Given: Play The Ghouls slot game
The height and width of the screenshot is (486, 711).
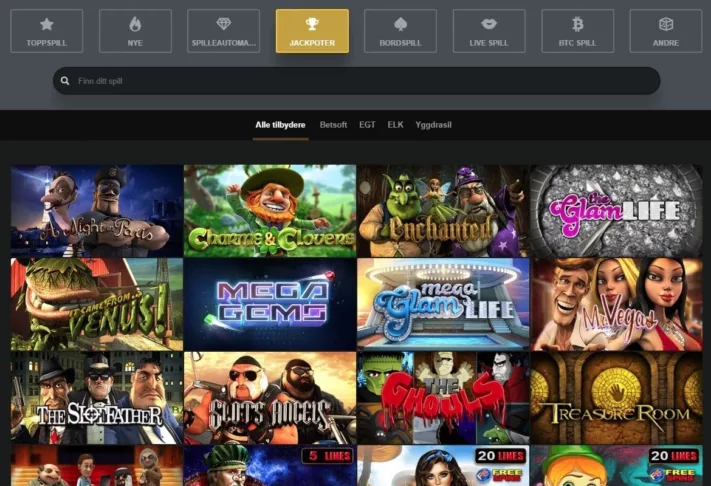Looking at the screenshot, I should pyautogui.click(x=443, y=398).
